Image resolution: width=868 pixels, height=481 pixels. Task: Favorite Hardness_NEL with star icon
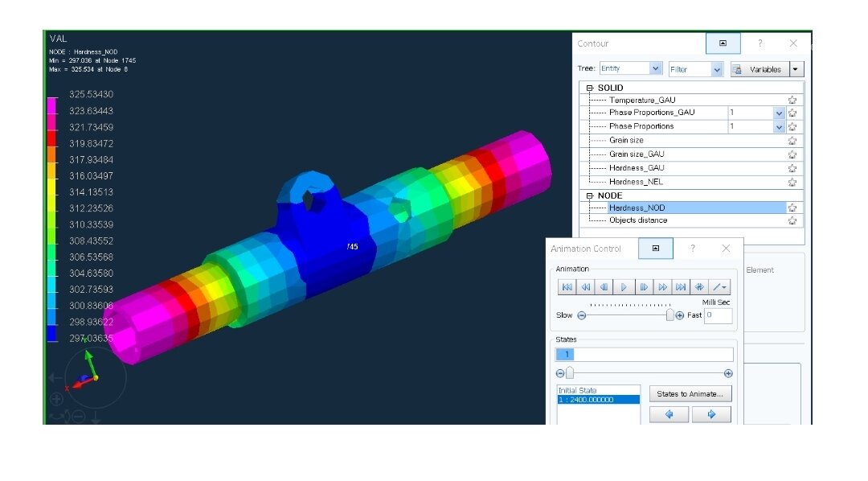792,183
